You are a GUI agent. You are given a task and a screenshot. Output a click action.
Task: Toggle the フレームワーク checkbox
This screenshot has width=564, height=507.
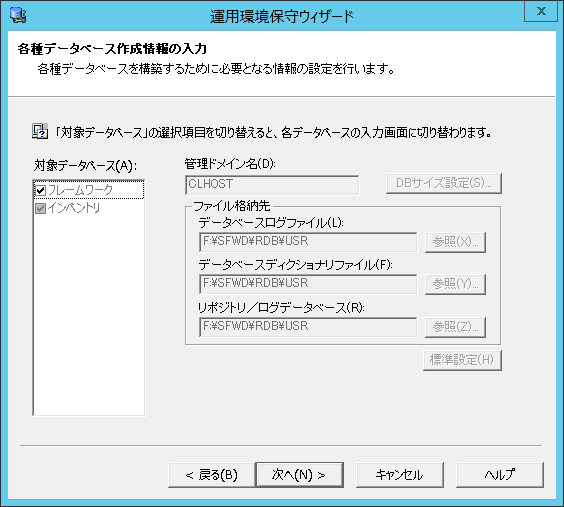40,190
